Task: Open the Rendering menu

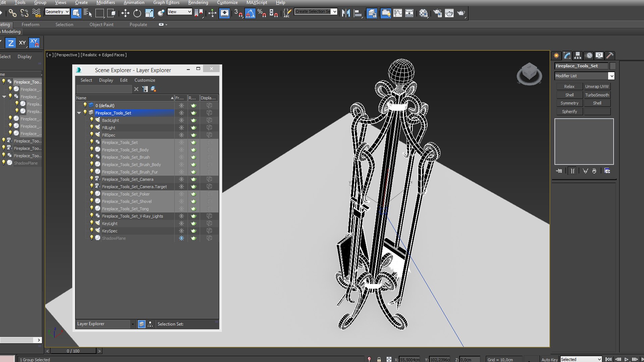Action: (x=198, y=3)
